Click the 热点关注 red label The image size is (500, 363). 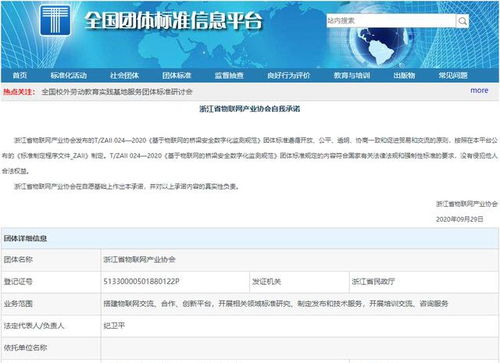[x=19, y=92]
